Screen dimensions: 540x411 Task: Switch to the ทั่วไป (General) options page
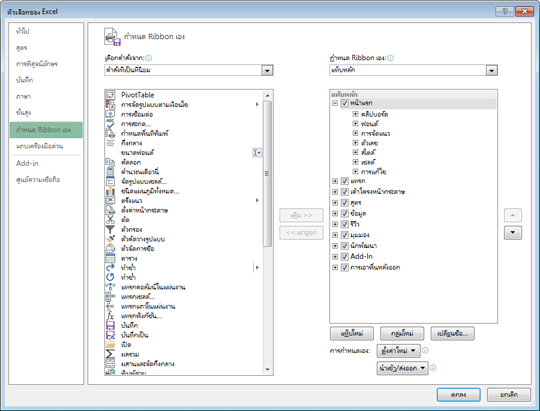23,31
